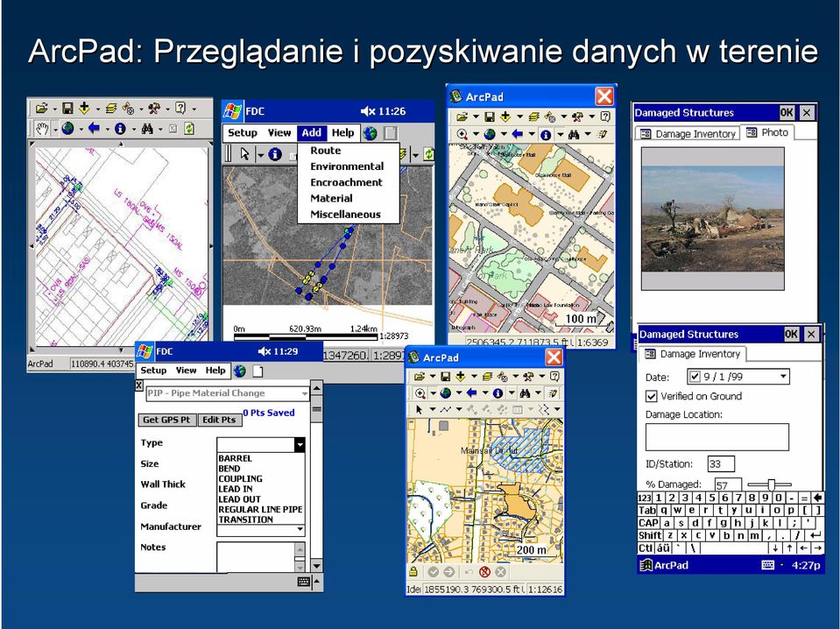Select REGULAR LINE PIPE from the Type list
840x629 pixels.
260,510
